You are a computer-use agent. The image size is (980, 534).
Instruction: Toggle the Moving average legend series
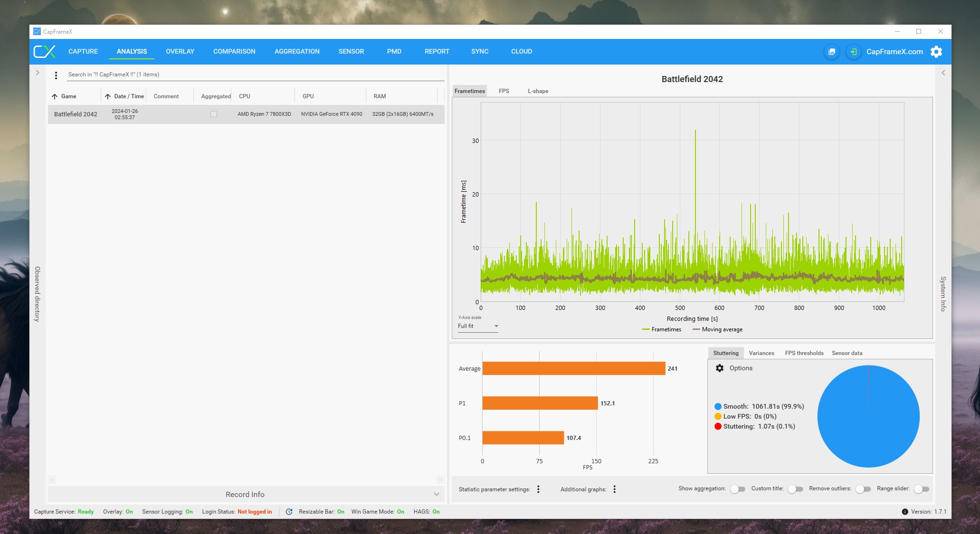click(x=717, y=329)
